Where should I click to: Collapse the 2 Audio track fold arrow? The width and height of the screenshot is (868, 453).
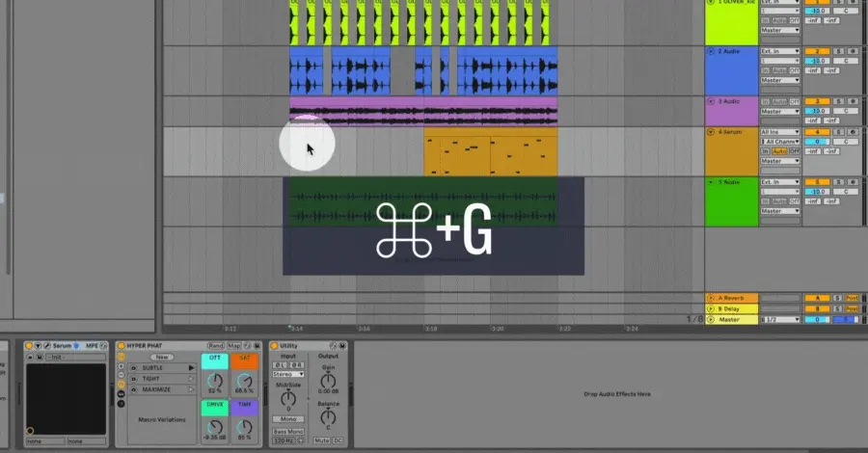[711, 51]
